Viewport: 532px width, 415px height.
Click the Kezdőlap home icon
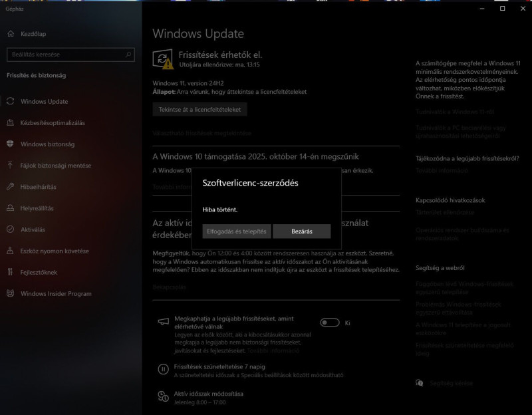pos(11,34)
